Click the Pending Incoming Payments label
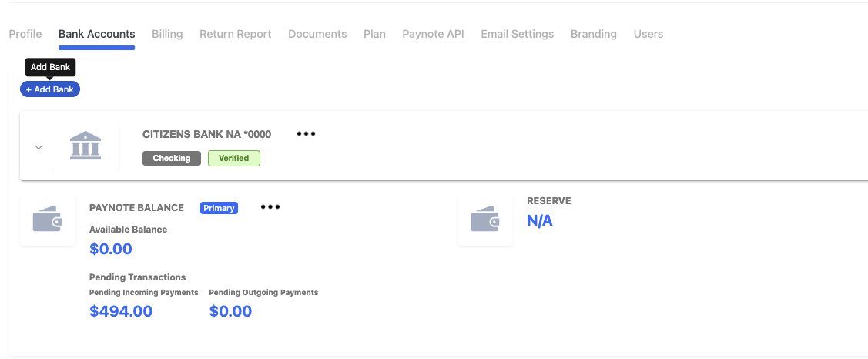The image size is (868, 359). 144,293
